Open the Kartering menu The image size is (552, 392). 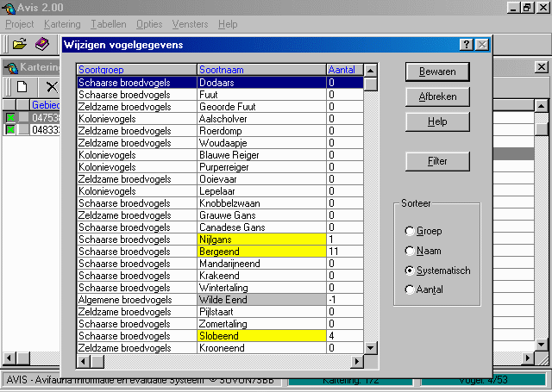62,24
